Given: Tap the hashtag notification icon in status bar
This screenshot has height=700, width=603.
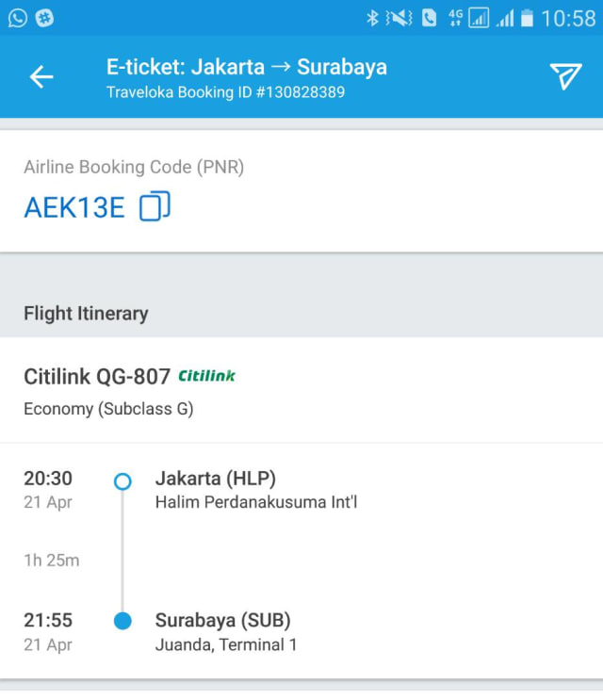Looking at the screenshot, I should pos(45,18).
